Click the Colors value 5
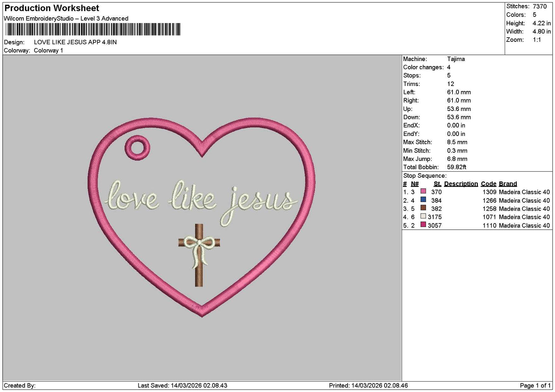Screen dimensions: 555x392 [x=534, y=15]
